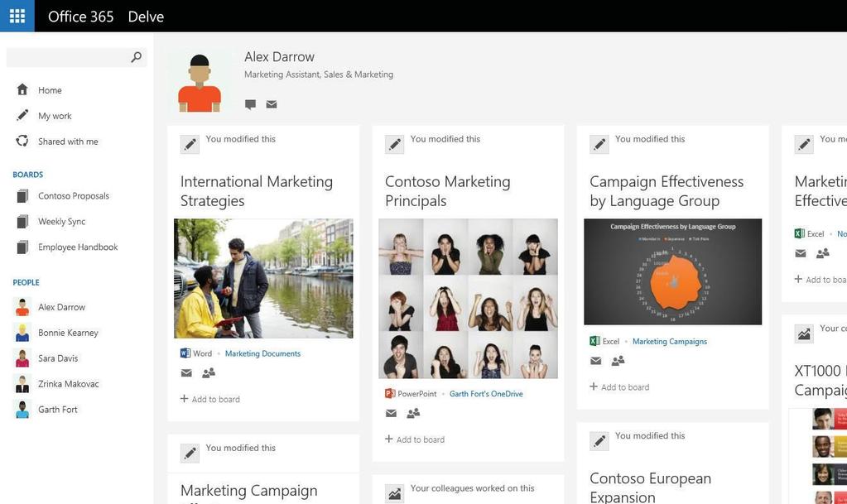Add Contoso Marketing Principals to board

[x=415, y=439]
